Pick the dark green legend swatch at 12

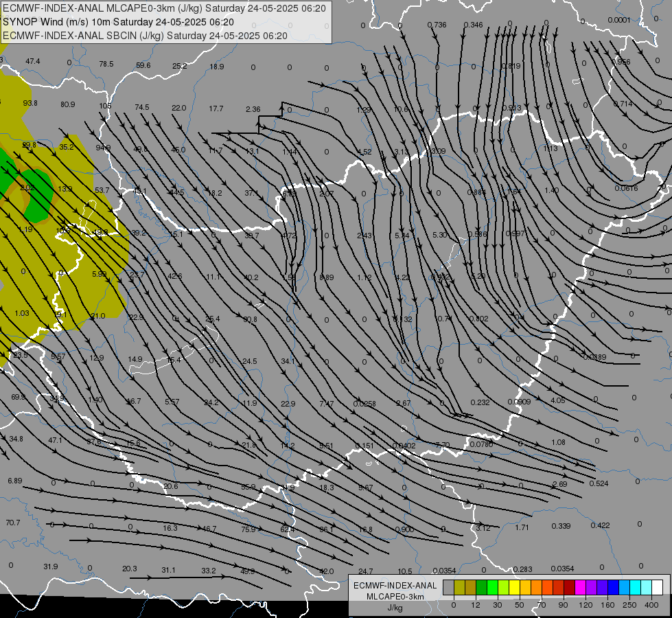[x=481, y=587]
